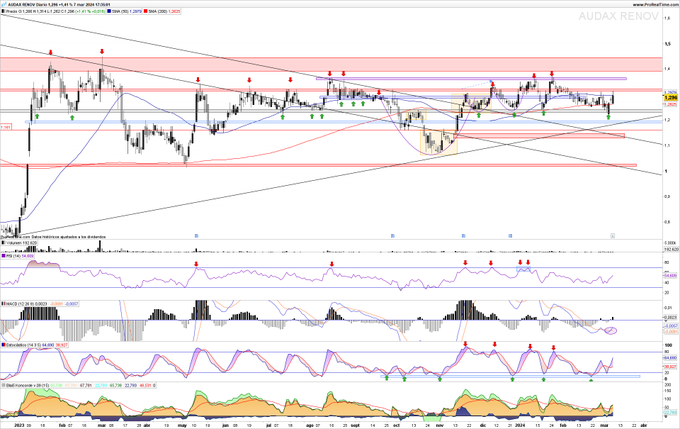Screen dimensions: 680x429
Task: Click the red SMA (200) color square
Action: (145, 11)
